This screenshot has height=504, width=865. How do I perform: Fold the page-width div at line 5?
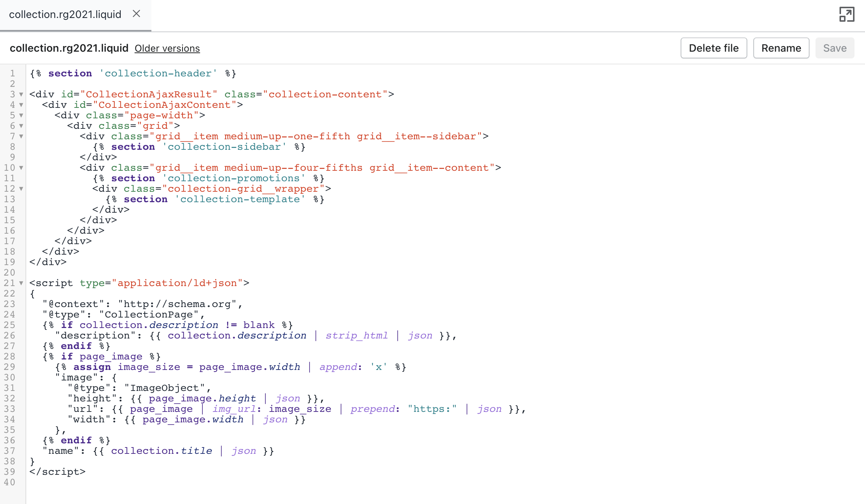[x=21, y=115]
